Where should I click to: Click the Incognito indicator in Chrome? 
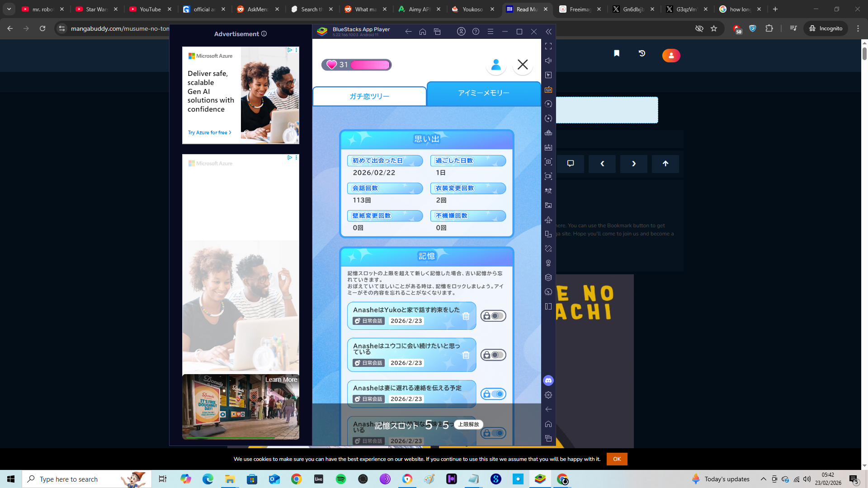click(x=826, y=28)
